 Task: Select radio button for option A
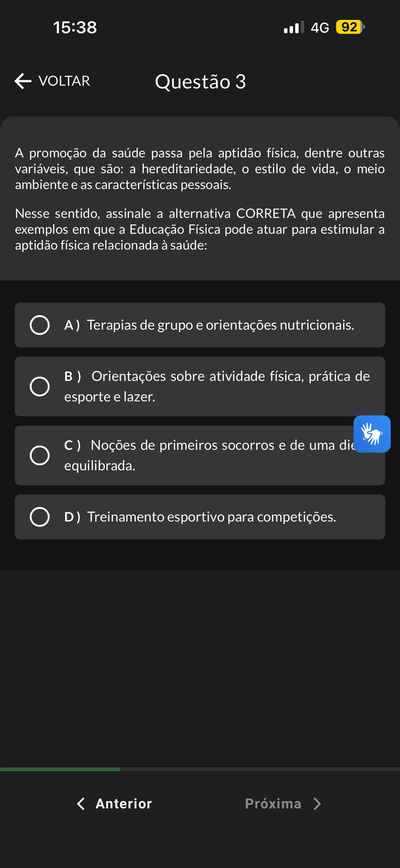point(40,325)
